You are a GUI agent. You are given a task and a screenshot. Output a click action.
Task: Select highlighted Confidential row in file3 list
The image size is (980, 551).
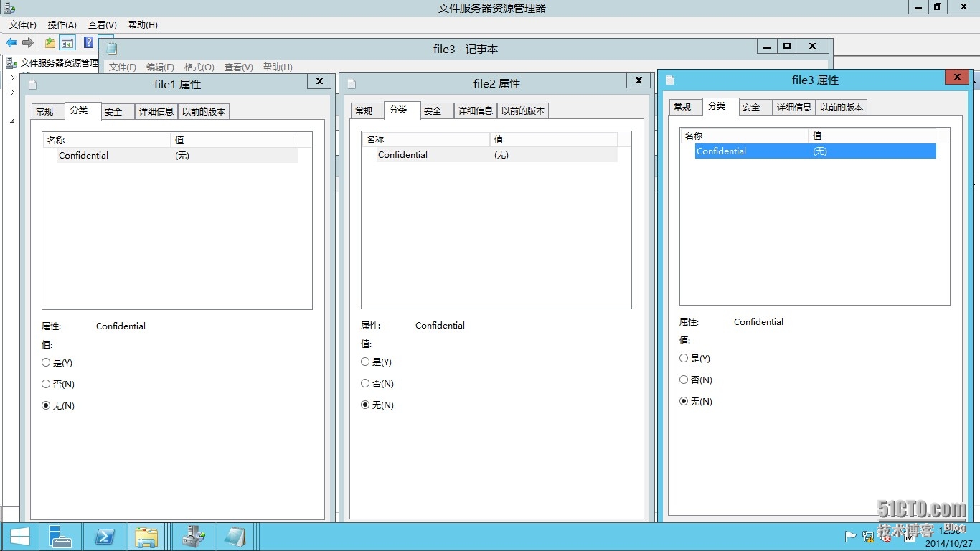(x=816, y=151)
